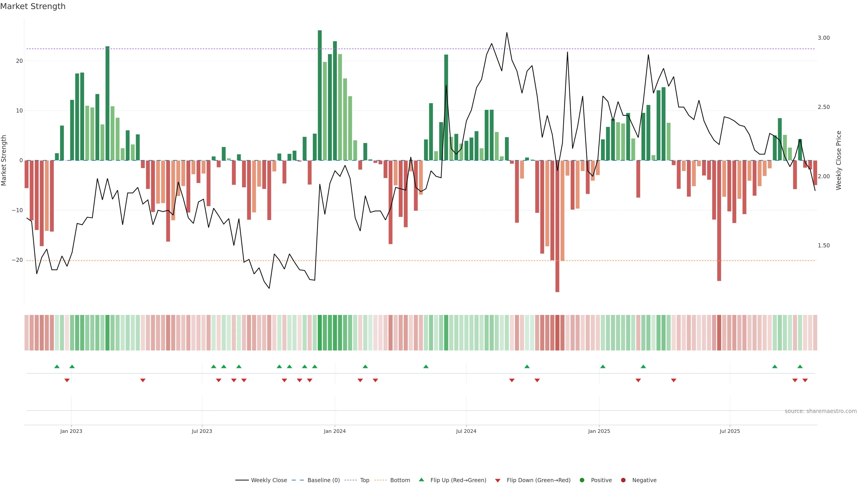Click the Bottom legend line icon

[x=380, y=480]
